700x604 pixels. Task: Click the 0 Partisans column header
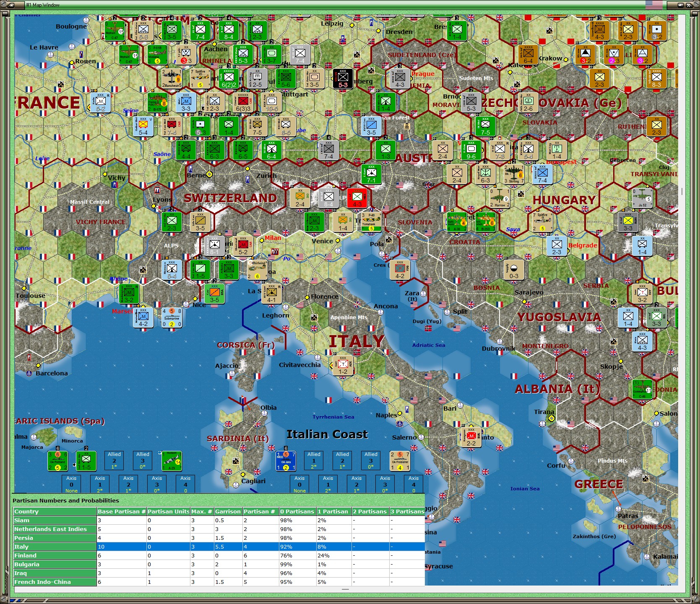click(297, 511)
